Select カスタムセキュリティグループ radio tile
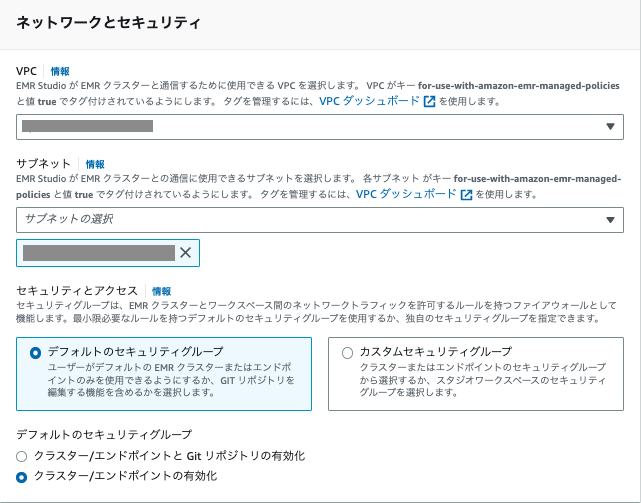The width and height of the screenshot is (641, 503). pyautogui.click(x=476, y=374)
